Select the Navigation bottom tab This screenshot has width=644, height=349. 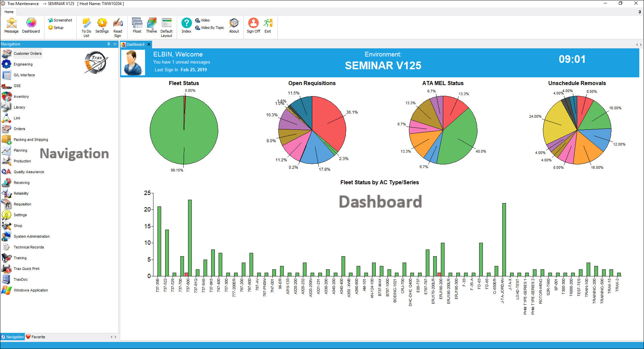tap(12, 337)
